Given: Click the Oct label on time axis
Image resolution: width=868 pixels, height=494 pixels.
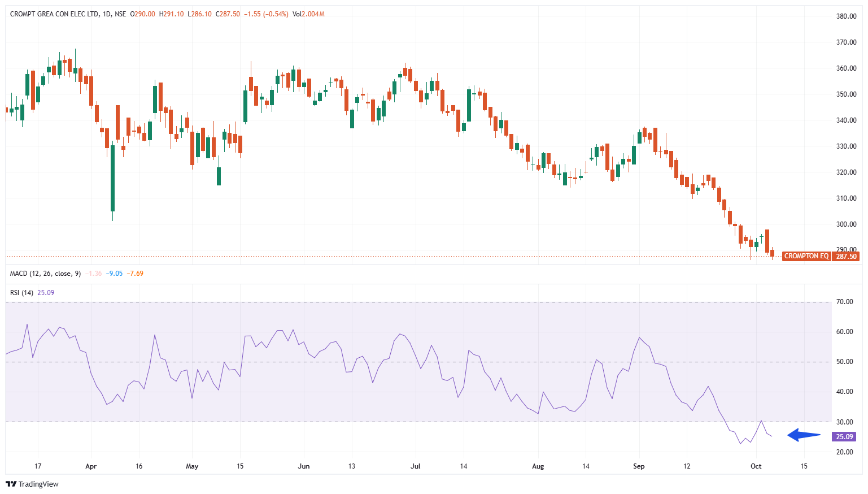Looking at the screenshot, I should (x=756, y=466).
